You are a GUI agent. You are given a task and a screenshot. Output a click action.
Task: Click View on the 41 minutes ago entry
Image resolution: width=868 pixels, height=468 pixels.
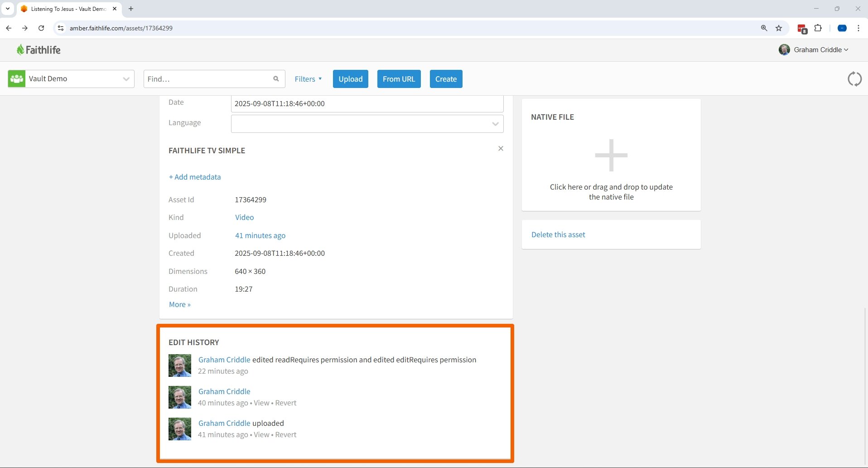(261, 434)
